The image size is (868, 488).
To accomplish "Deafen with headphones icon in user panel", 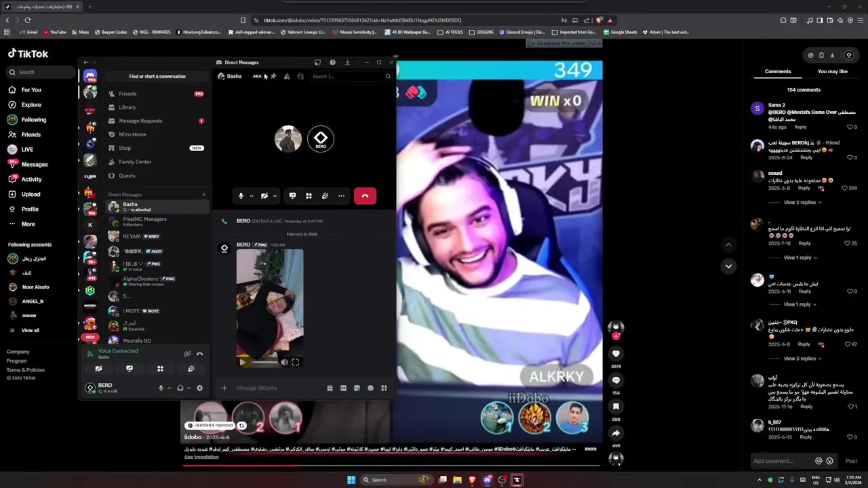I will click(x=180, y=388).
